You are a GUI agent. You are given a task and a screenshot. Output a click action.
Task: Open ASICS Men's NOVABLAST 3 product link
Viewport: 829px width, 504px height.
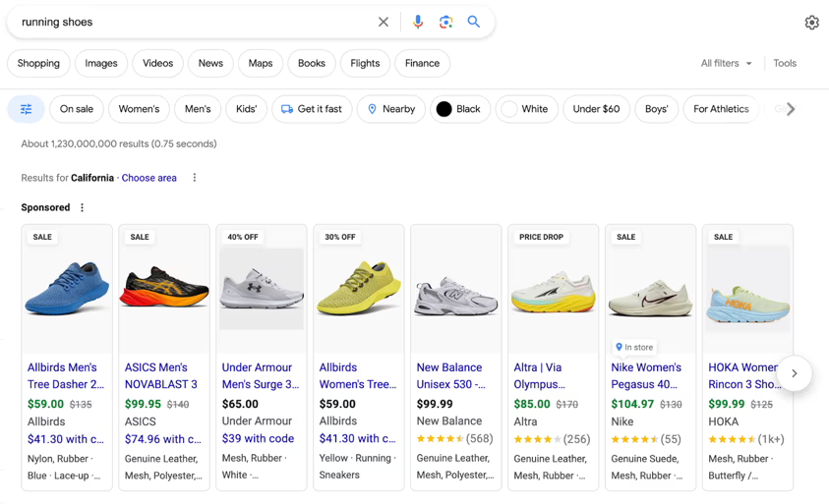click(161, 376)
